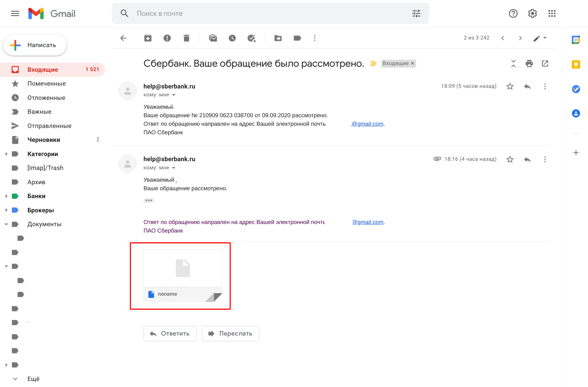
Task: Open Google Keep side panel
Action: (576, 64)
